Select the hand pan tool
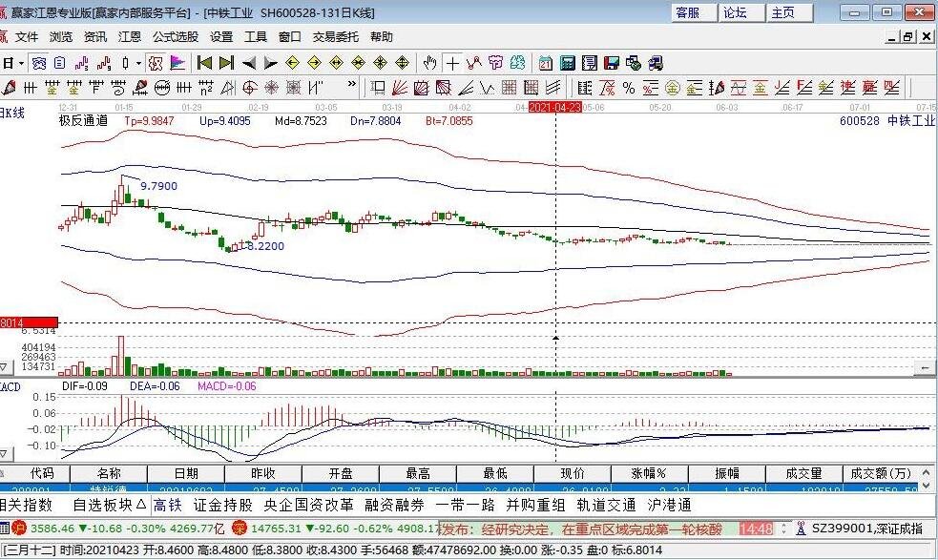 429,63
